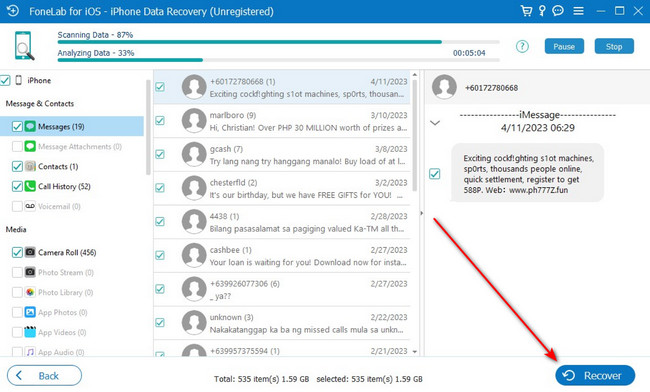Uncheck the marlboro conversation checkbox
650x392 pixels.
tap(160, 120)
